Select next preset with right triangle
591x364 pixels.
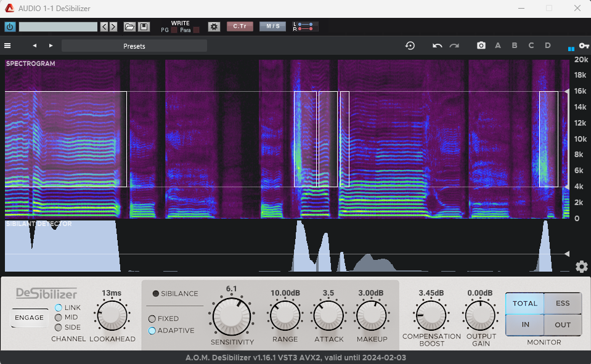point(51,46)
